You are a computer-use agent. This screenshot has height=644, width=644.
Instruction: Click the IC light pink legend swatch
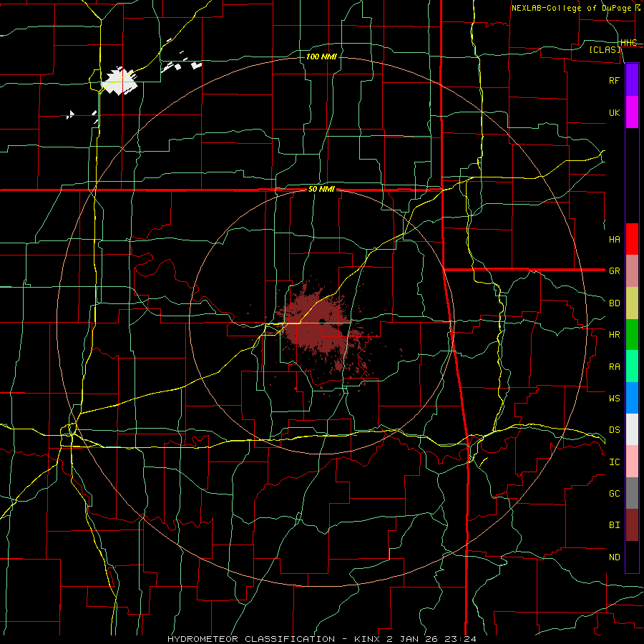point(632,462)
